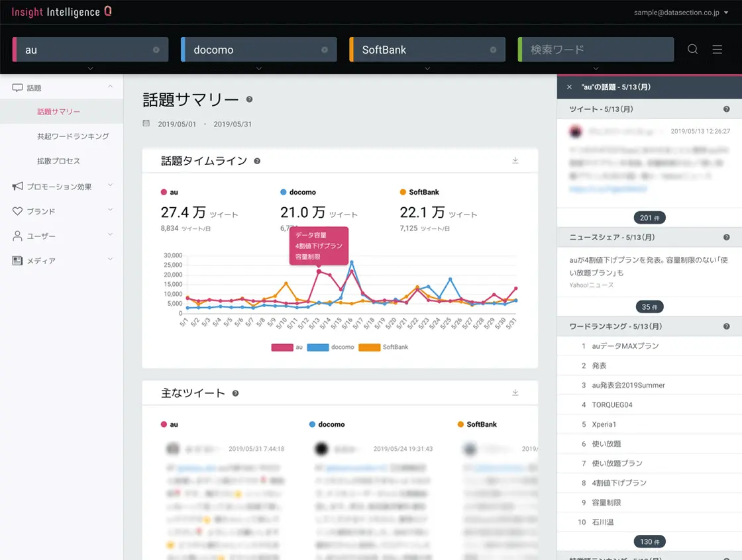
Task: Open the hamburger menu beside the search icon
Action: click(717, 49)
